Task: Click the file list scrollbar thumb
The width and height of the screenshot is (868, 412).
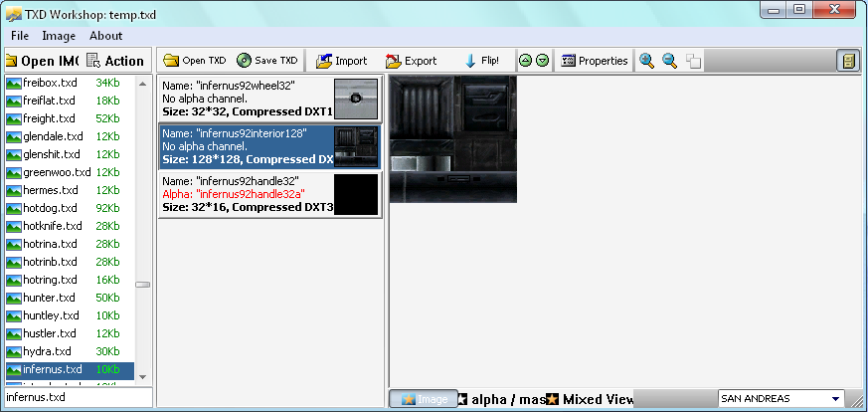Action: click(x=143, y=284)
